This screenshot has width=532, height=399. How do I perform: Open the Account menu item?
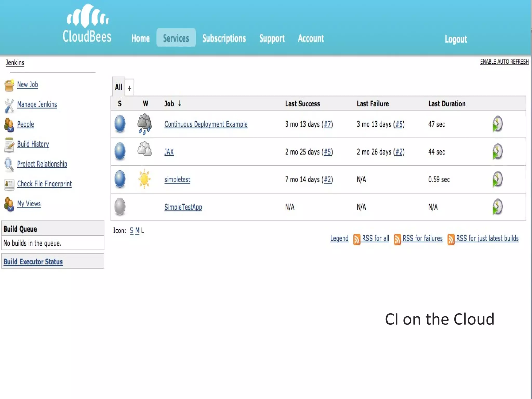[x=311, y=38]
